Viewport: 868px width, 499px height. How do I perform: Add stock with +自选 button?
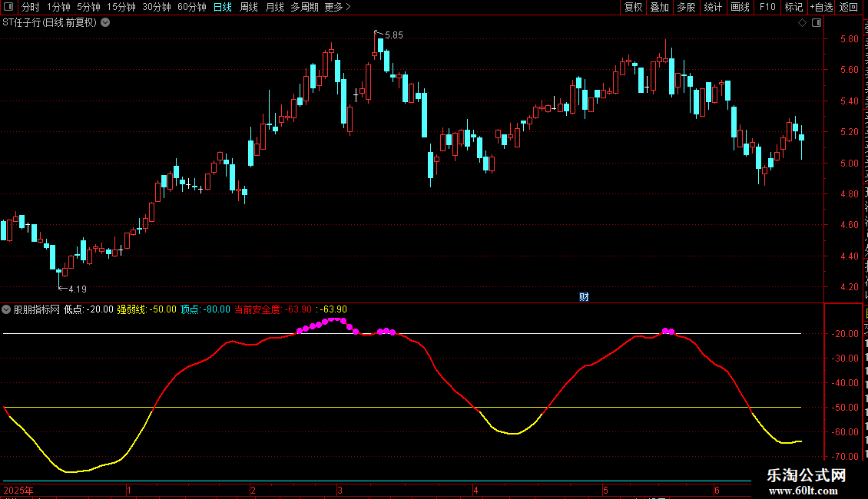tap(821, 7)
